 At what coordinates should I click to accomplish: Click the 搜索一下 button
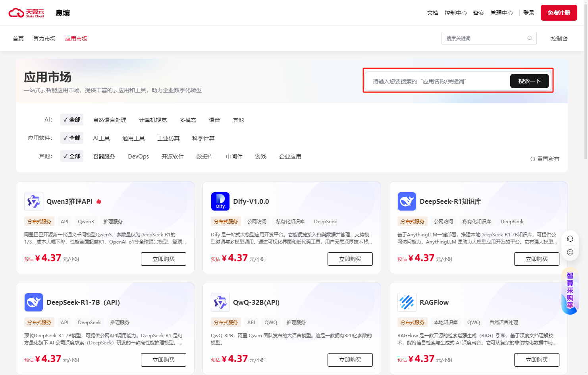click(x=530, y=81)
